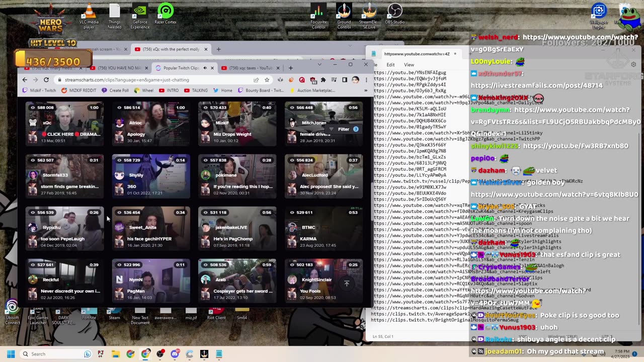Viewport: 644px width, 362px height.
Task: Open the media controls icon in Chrome toolbar
Action: coord(334,79)
